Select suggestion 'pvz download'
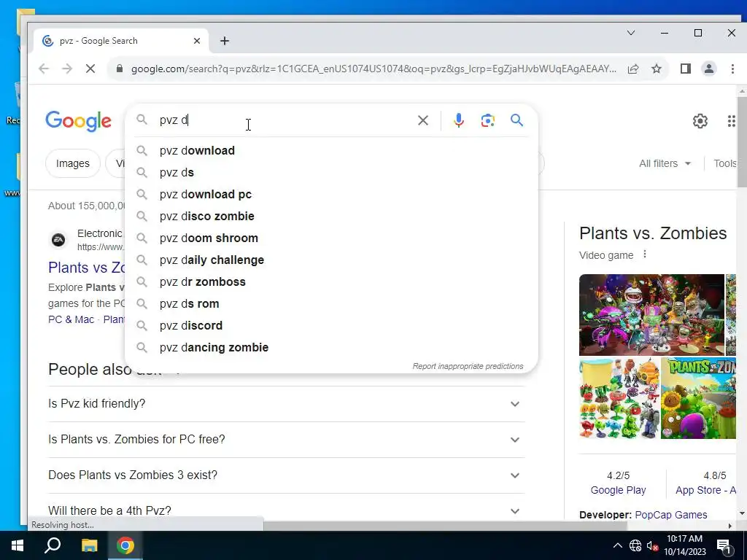Screen dimensions: 747x560 pyautogui.click(x=331, y=150)
